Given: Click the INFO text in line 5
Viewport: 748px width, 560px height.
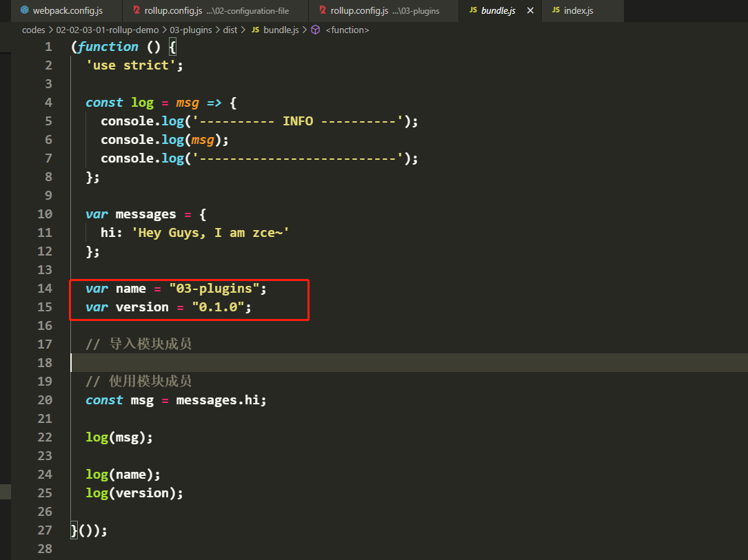Looking at the screenshot, I should pos(298,121).
